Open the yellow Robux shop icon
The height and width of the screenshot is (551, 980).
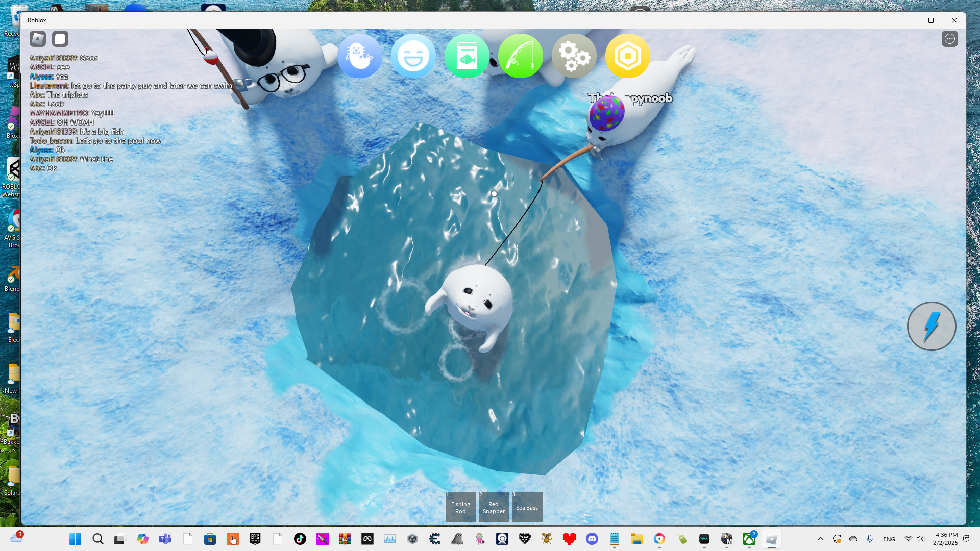[627, 56]
